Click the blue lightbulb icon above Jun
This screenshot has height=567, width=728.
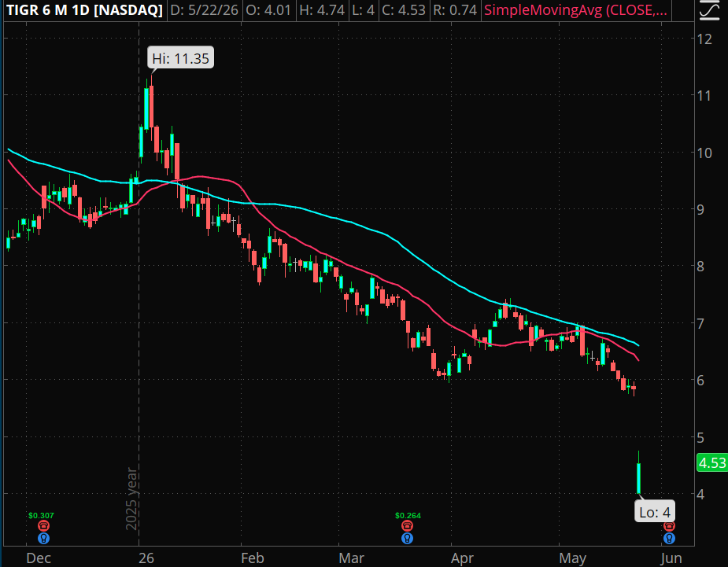pos(669,538)
